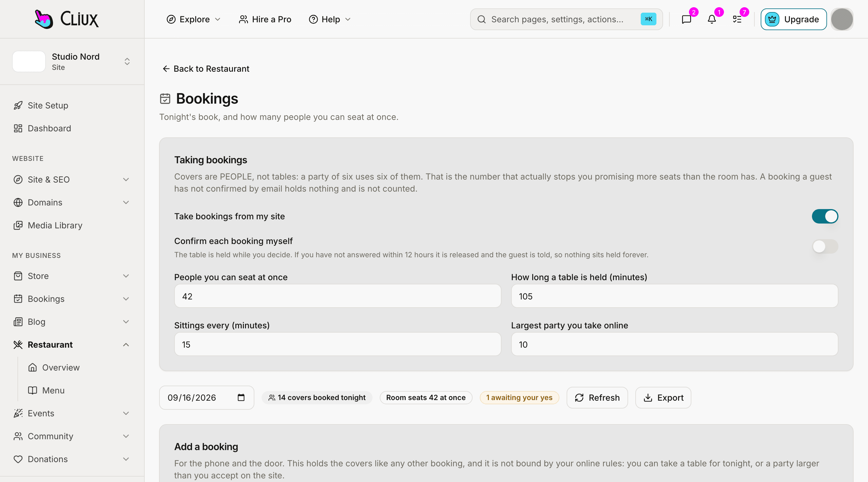This screenshot has width=868, height=482.
Task: Click the Dashboard grid icon
Action: [x=18, y=129]
